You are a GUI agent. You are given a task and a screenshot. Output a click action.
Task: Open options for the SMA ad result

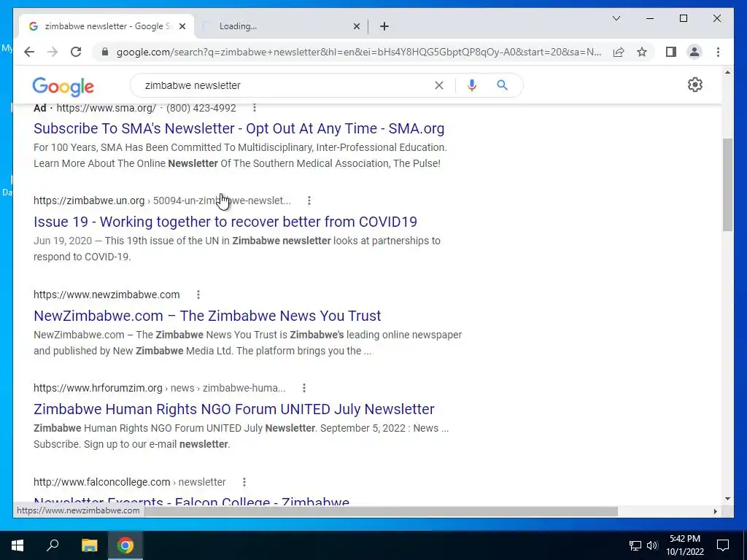255,108
